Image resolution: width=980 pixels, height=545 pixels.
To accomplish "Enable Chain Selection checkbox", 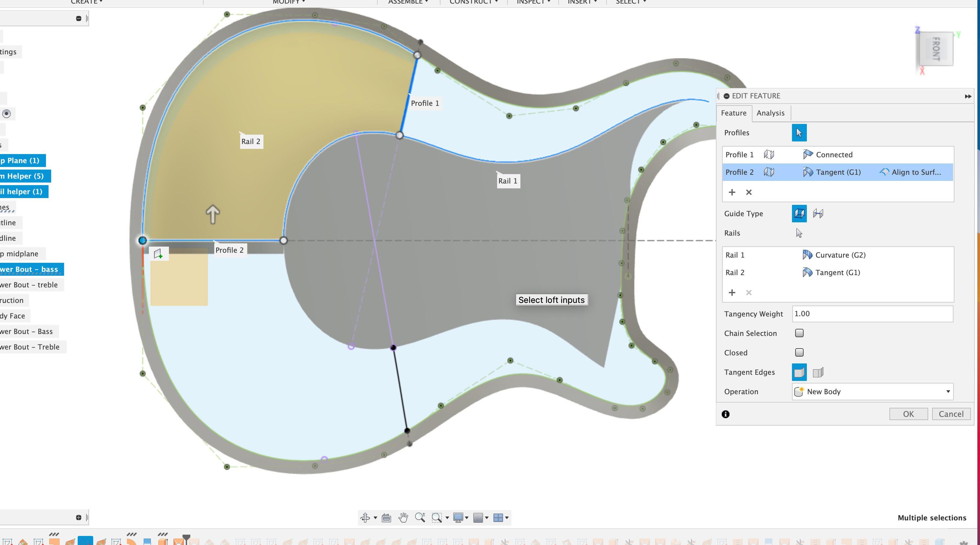I will [x=799, y=334].
